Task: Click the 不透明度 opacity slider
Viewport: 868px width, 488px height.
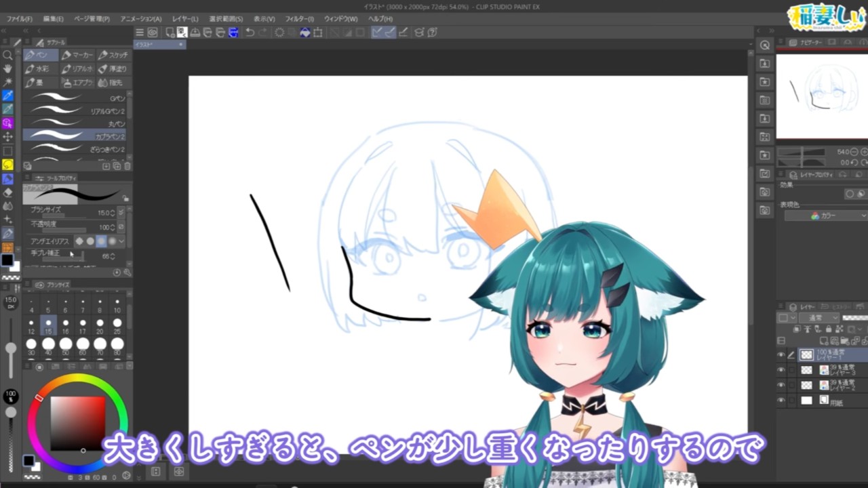Action: pos(64,229)
